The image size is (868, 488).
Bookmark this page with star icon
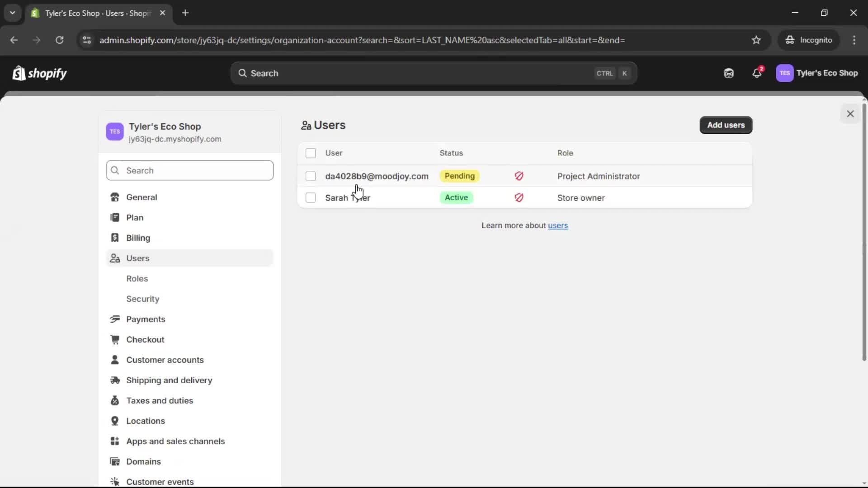click(x=756, y=40)
